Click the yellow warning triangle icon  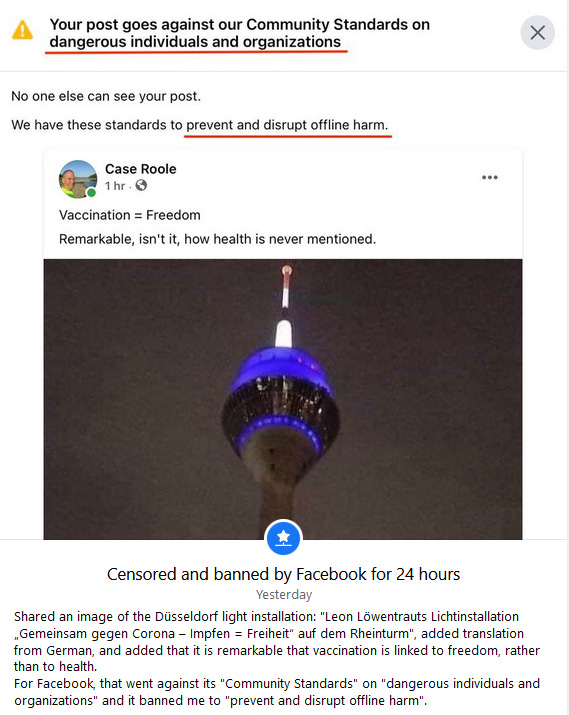[22, 31]
